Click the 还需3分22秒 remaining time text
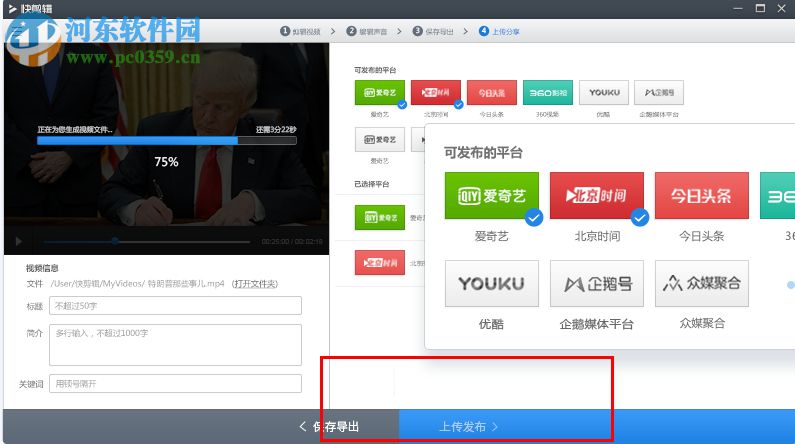 [x=276, y=130]
